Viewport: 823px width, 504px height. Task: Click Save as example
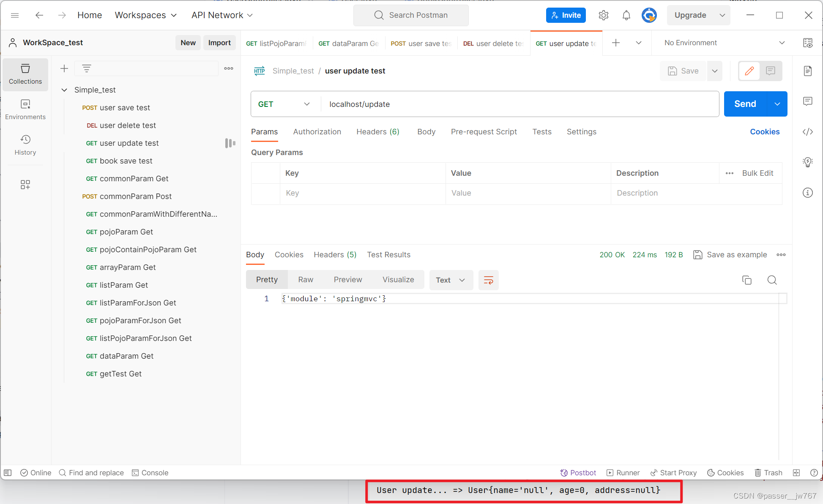(x=730, y=255)
